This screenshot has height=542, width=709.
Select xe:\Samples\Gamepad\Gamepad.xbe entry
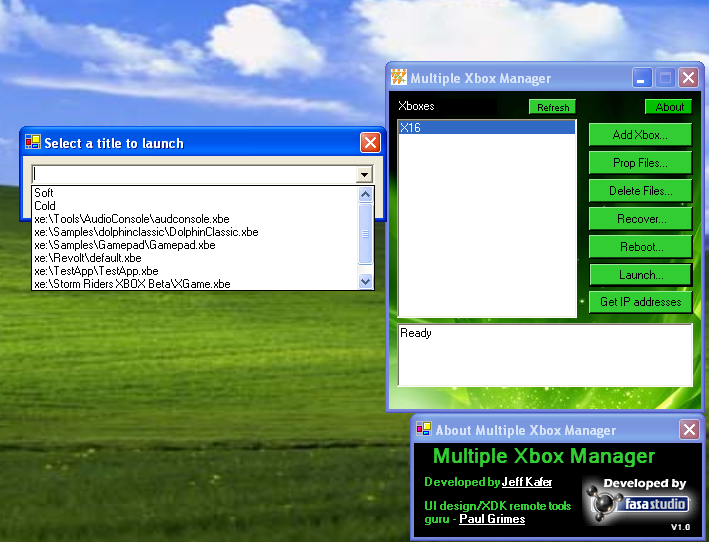click(196, 245)
